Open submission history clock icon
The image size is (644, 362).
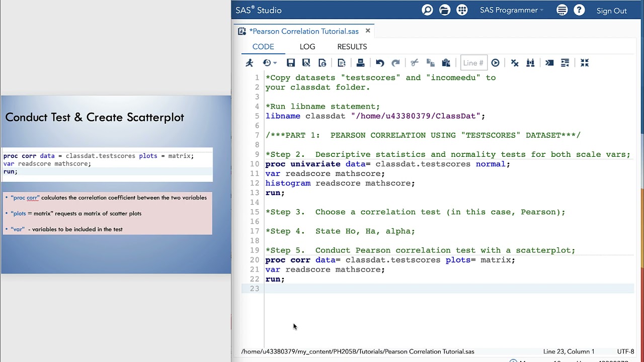click(267, 63)
